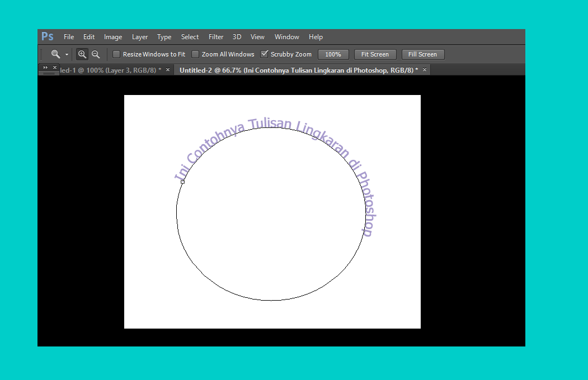The width and height of the screenshot is (588, 380).
Task: Select the Zoom Out mode icon
Action: (96, 54)
